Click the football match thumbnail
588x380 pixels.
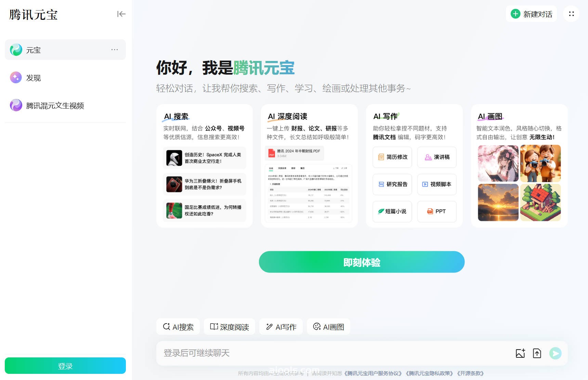click(174, 211)
